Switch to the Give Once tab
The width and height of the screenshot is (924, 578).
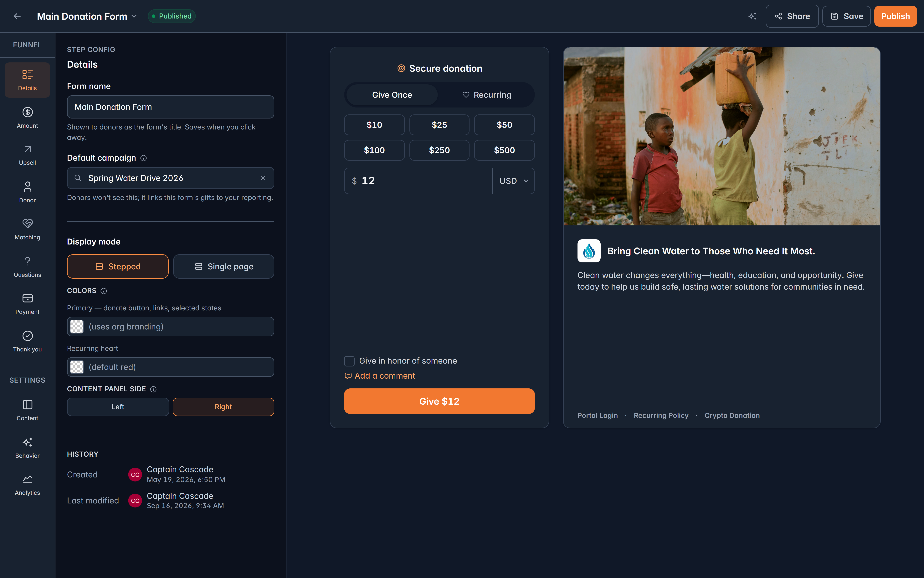(x=392, y=95)
